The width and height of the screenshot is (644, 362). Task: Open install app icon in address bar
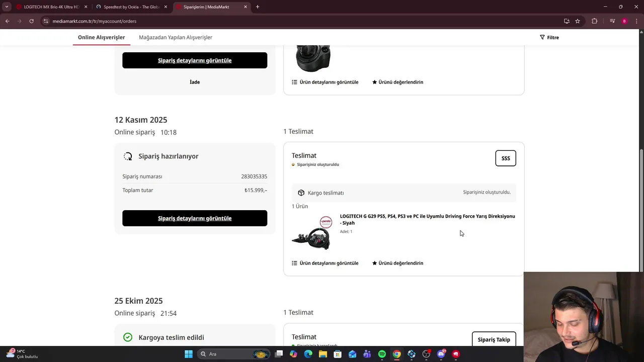(567, 21)
